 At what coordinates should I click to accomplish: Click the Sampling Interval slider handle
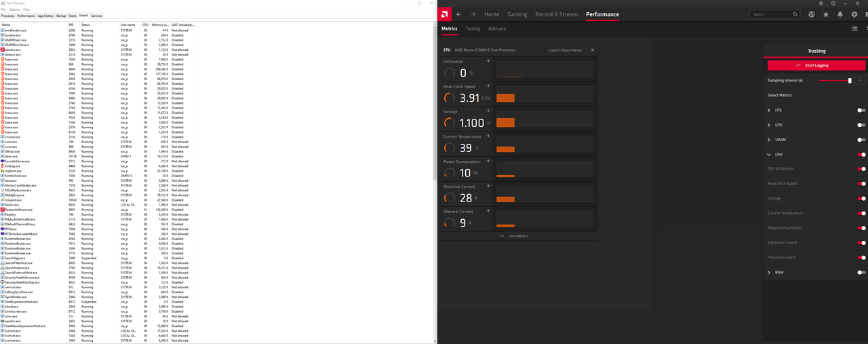[850, 80]
